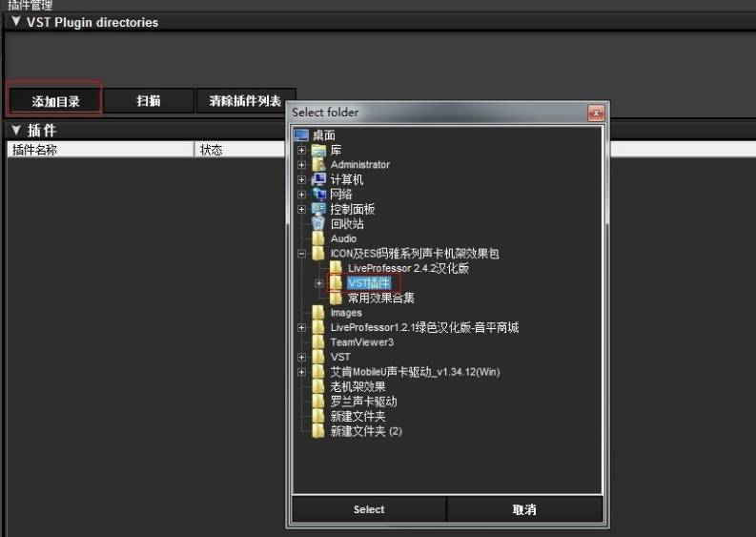The height and width of the screenshot is (537, 756).
Task: Select 罗兰声卡驱动 folder label
Action: tap(363, 402)
